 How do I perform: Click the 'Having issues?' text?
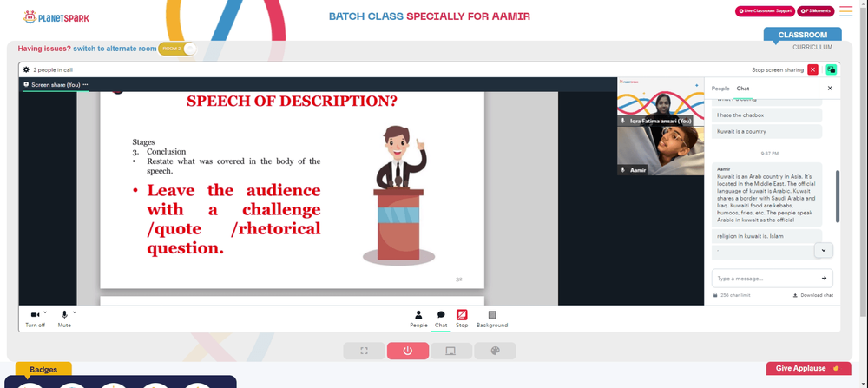pyautogui.click(x=44, y=49)
